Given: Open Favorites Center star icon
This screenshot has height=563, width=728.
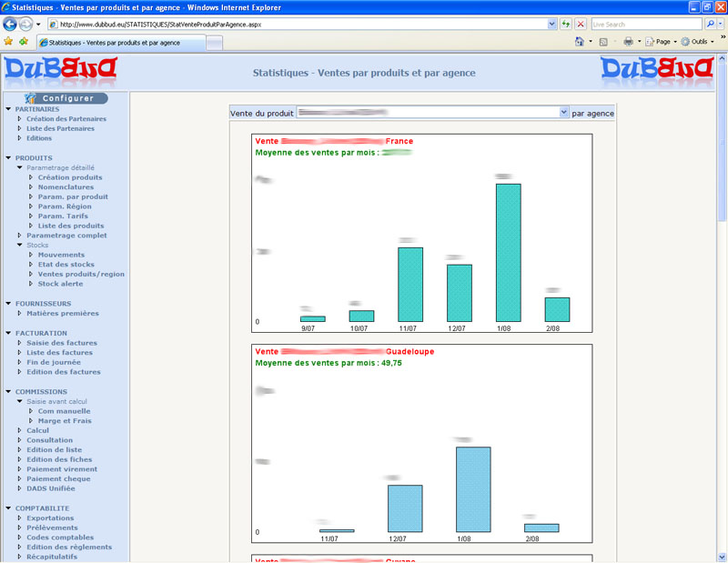Looking at the screenshot, I should 8,42.
